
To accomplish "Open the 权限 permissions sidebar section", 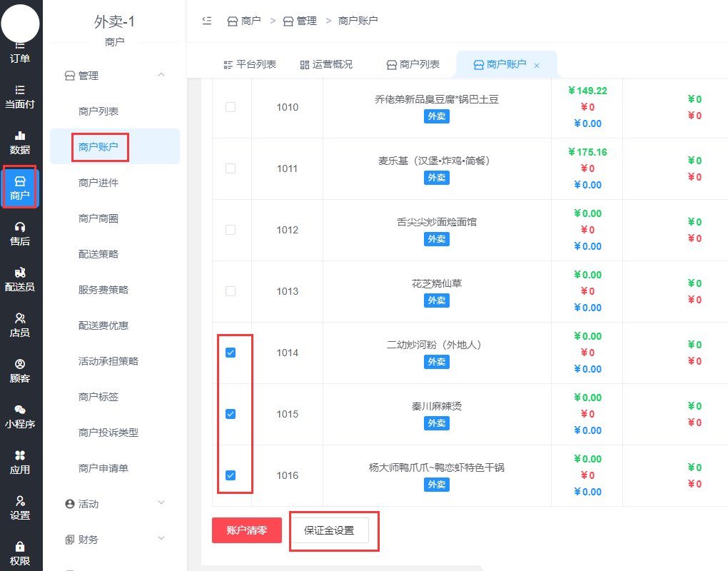I will [x=20, y=553].
